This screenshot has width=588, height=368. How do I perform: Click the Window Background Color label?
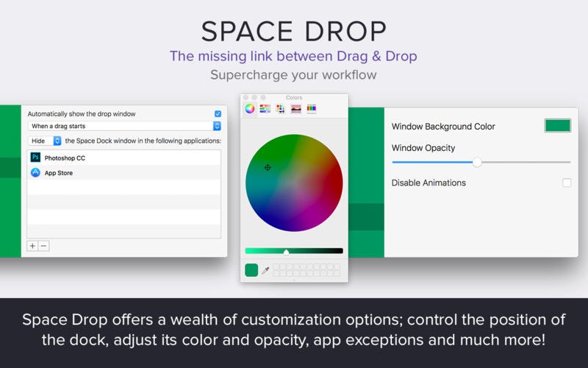(x=443, y=127)
